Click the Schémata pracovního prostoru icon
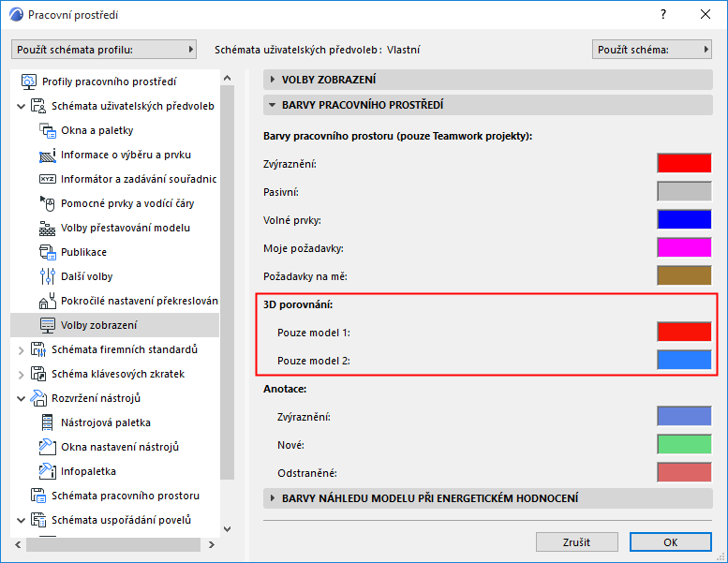Image resolution: width=728 pixels, height=563 pixels. 38,496
